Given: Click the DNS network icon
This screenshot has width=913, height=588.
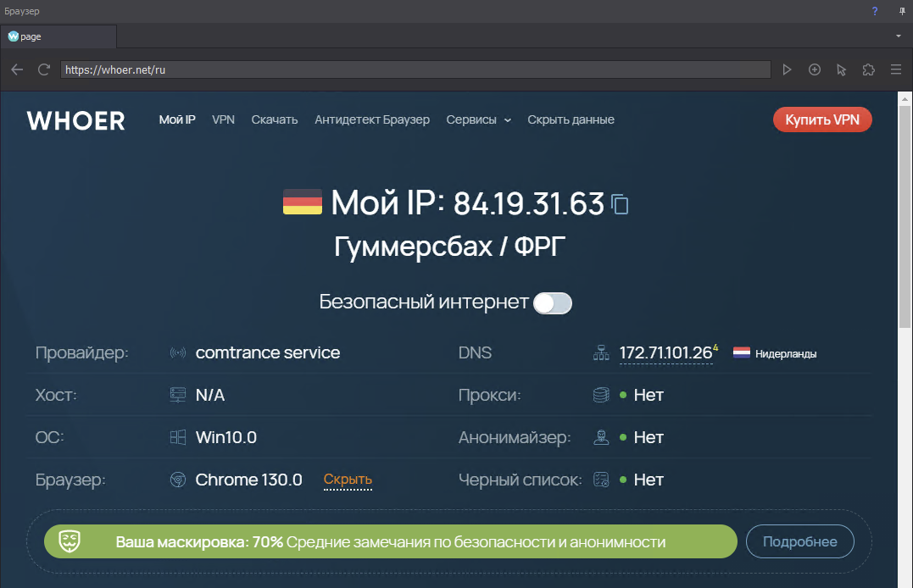Looking at the screenshot, I should [x=601, y=352].
